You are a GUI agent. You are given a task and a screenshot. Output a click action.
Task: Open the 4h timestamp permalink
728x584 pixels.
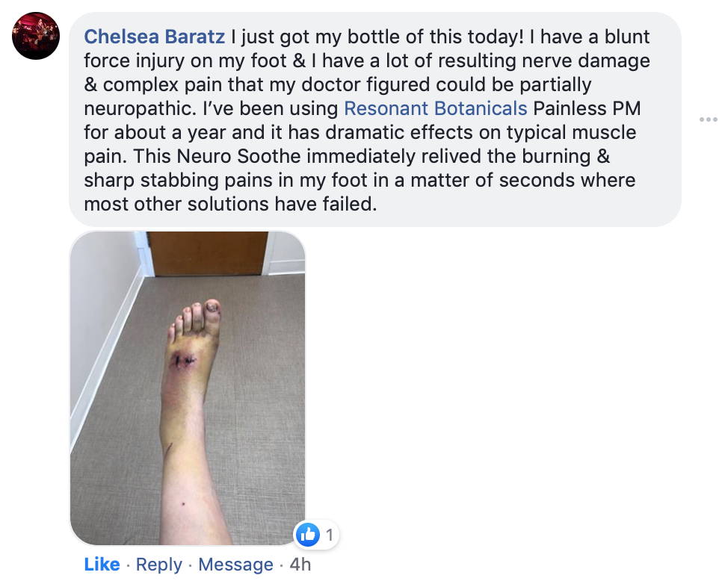tap(300, 564)
